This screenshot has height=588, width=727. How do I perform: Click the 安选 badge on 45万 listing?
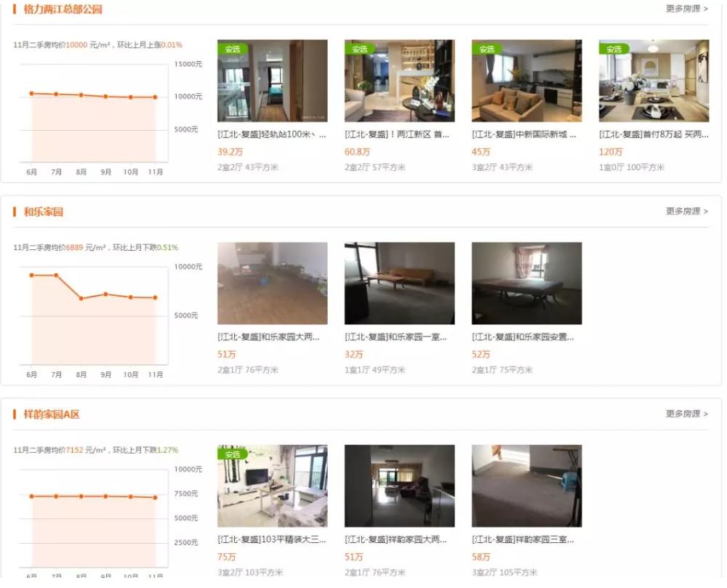pyautogui.click(x=486, y=49)
